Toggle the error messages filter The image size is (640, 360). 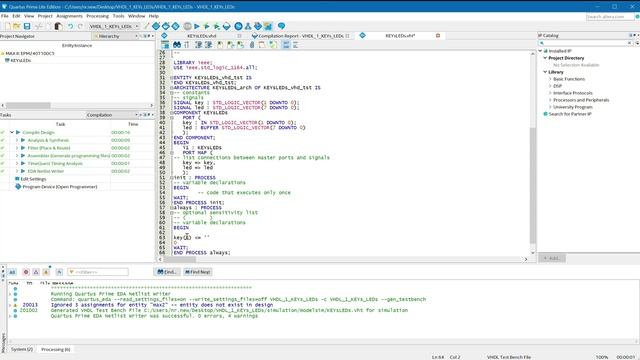(26, 272)
